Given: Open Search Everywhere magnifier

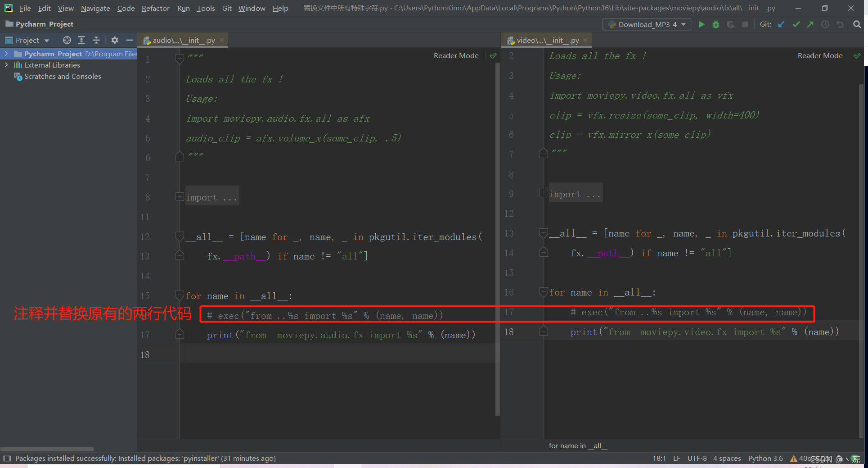Looking at the screenshot, I should click(x=857, y=24).
